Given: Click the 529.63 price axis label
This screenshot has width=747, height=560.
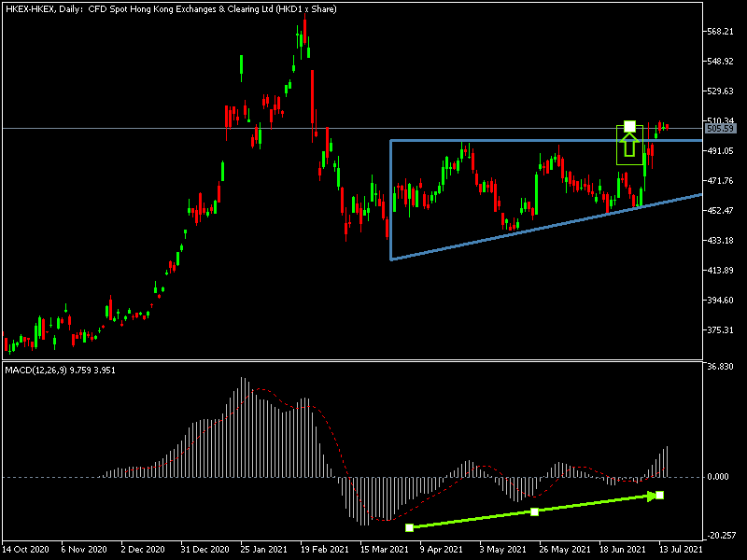Looking at the screenshot, I should coord(720,91).
